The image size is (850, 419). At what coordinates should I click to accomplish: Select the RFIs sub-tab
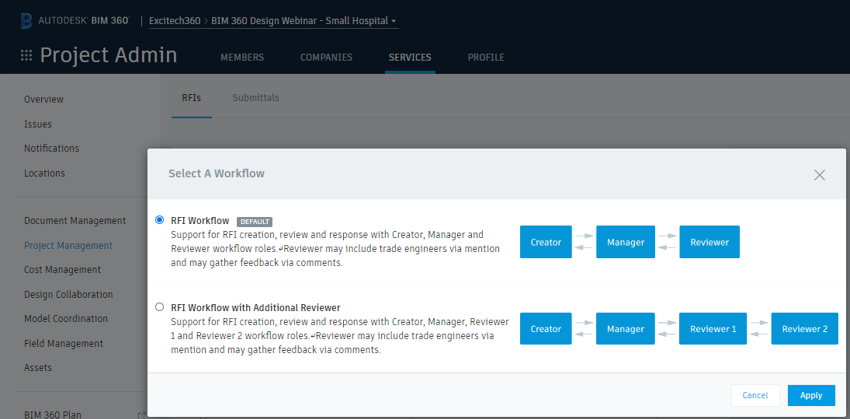click(191, 98)
